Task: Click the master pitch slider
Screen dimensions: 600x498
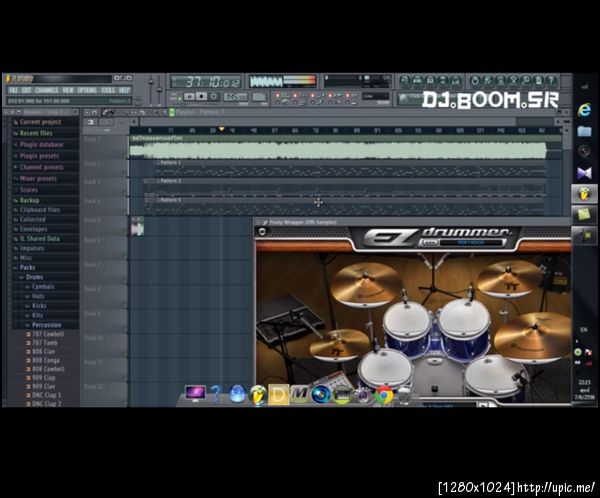Action: click(x=160, y=90)
